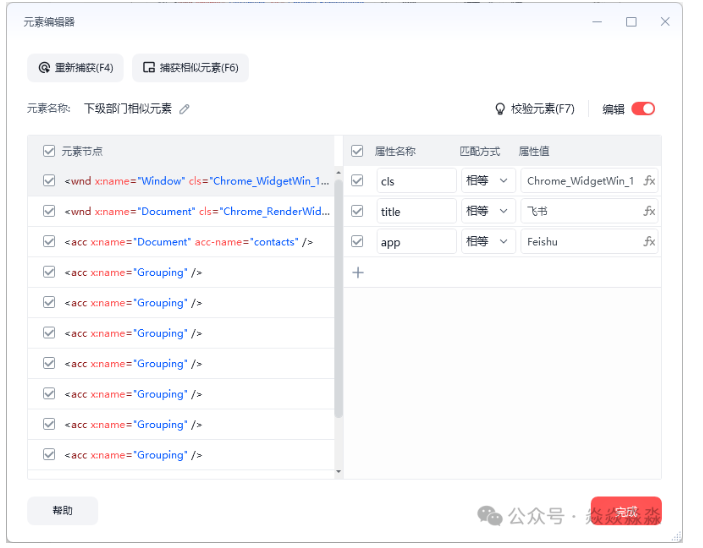Click the cls attribute name field
Viewport: 703px width, 548px height.
coord(417,181)
